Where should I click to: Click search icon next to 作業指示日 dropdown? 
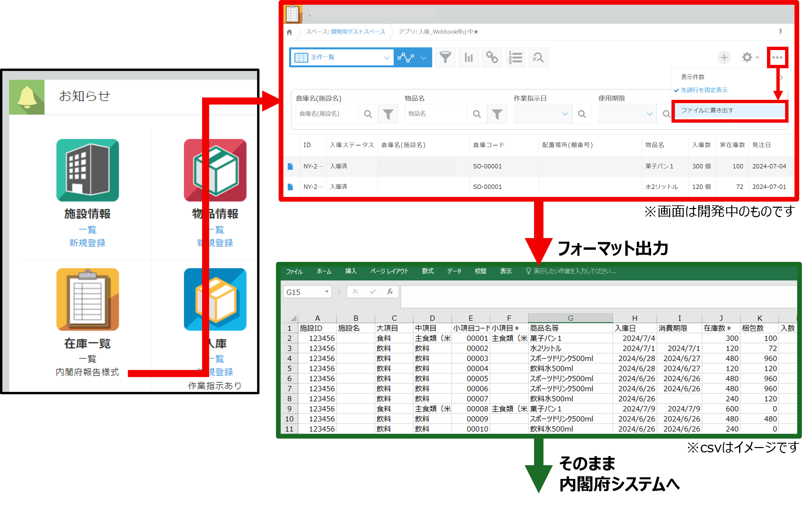tap(581, 114)
